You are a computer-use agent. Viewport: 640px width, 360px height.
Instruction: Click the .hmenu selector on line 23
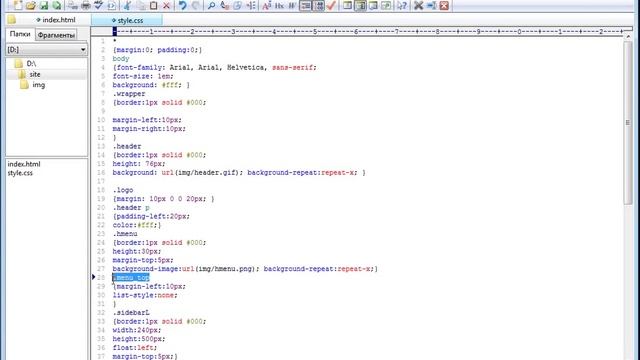(125, 234)
